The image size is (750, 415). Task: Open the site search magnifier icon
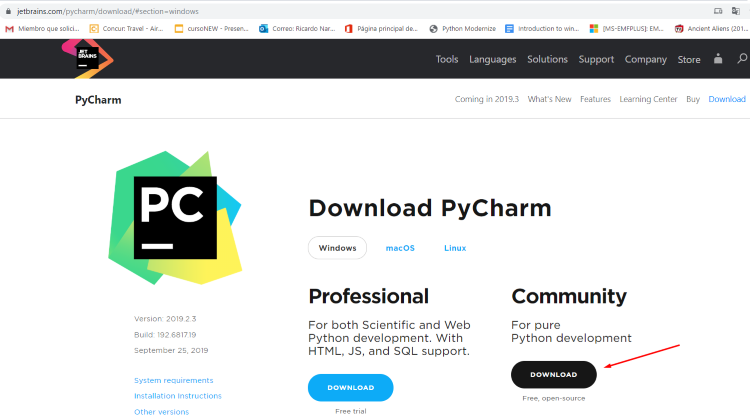tap(742, 59)
